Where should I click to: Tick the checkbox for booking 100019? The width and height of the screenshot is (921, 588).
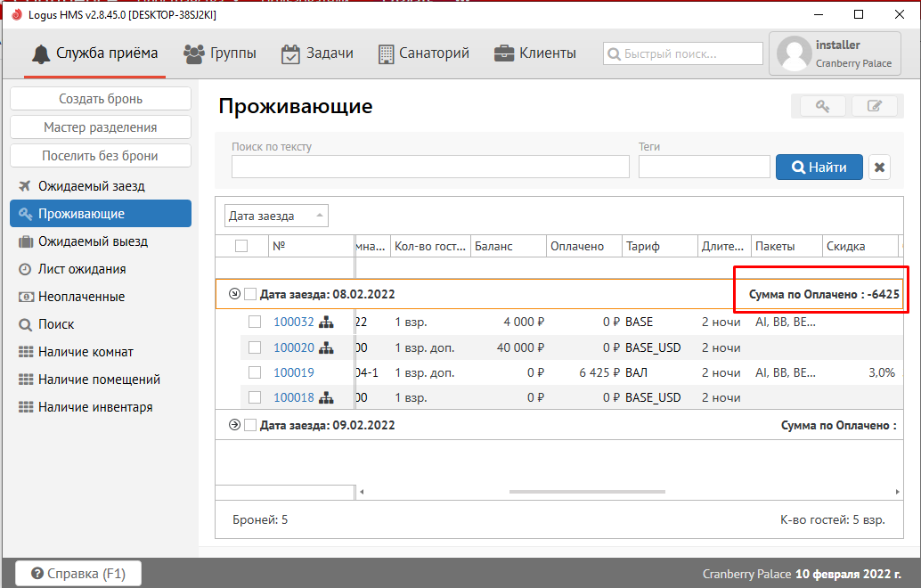coord(255,372)
